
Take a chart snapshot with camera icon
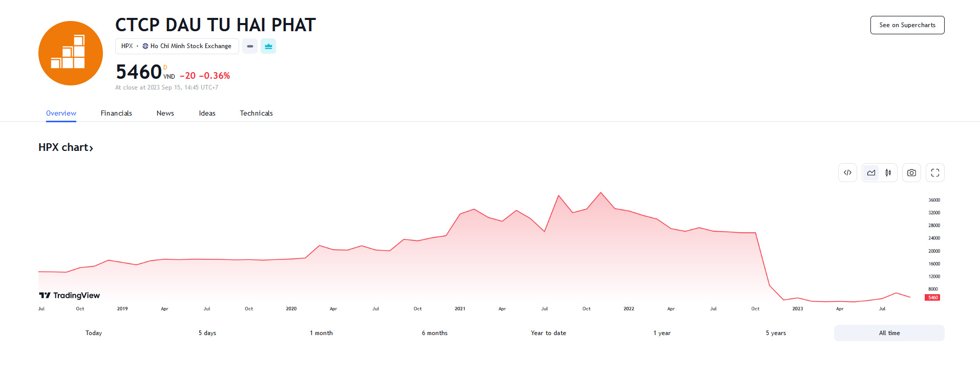(x=911, y=173)
